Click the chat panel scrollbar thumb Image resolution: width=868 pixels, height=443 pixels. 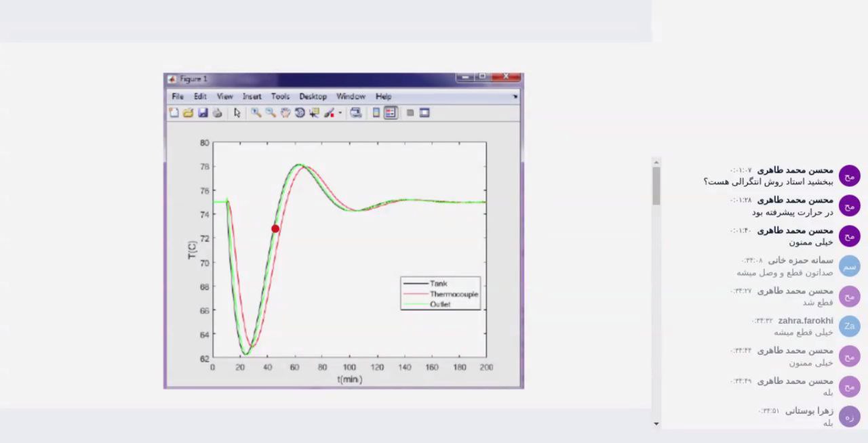point(656,185)
